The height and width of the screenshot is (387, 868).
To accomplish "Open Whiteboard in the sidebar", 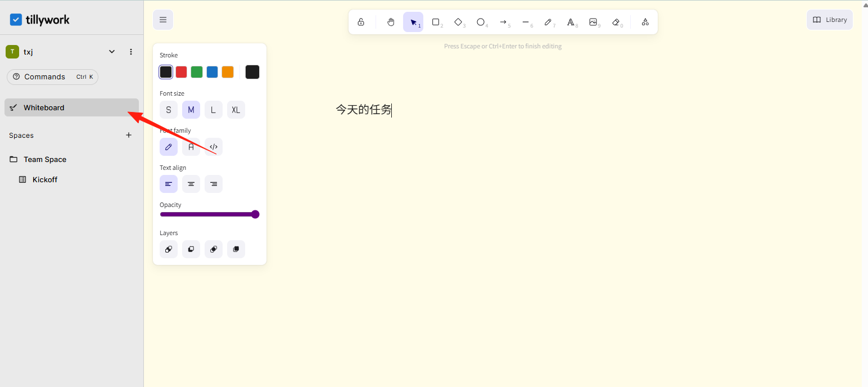I will coord(71,107).
